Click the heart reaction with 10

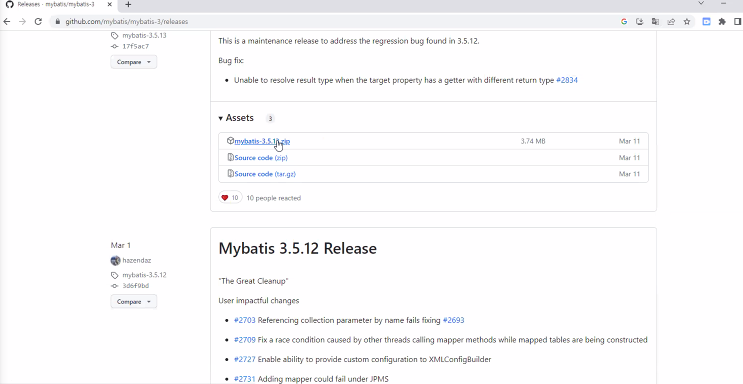[230, 198]
